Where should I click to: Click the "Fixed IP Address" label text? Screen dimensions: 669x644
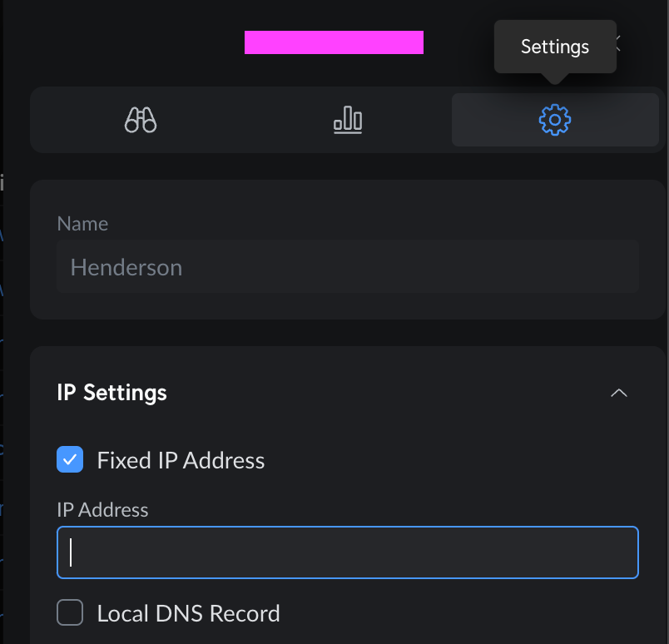181,460
